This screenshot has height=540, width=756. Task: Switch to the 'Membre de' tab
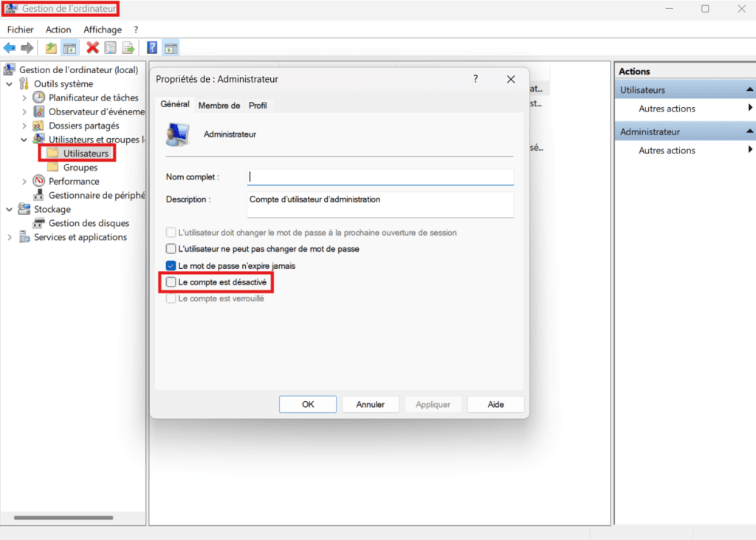219,104
